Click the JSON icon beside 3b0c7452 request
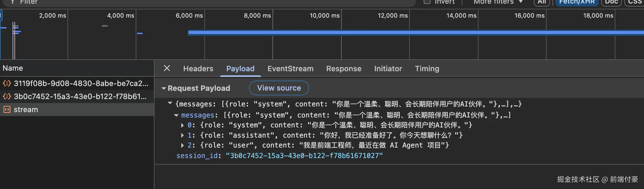This screenshot has width=644, height=189. [x=7, y=96]
